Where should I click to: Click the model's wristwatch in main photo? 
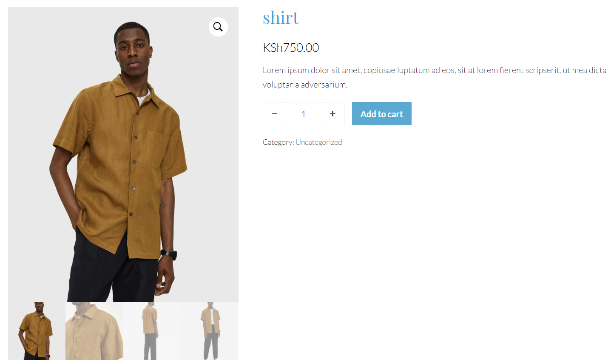point(169,254)
